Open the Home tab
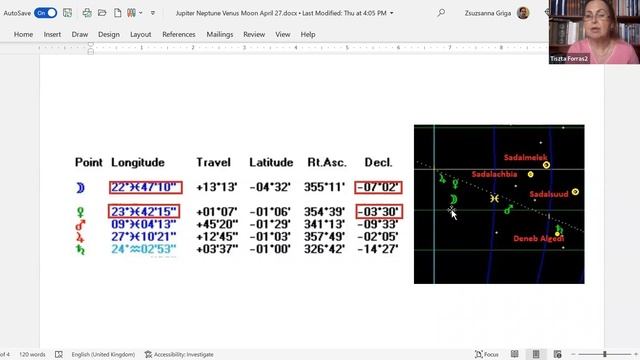The image size is (640, 360). point(23,35)
